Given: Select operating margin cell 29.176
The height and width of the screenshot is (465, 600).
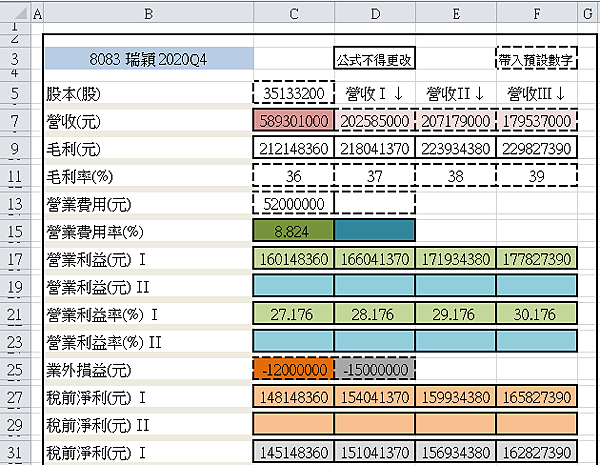Looking at the screenshot, I should (456, 314).
